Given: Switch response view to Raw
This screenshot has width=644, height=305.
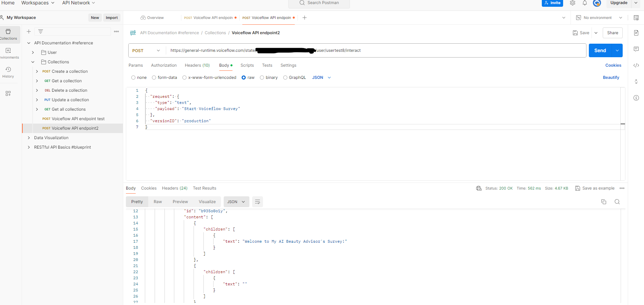Looking at the screenshot, I should coord(158,202).
